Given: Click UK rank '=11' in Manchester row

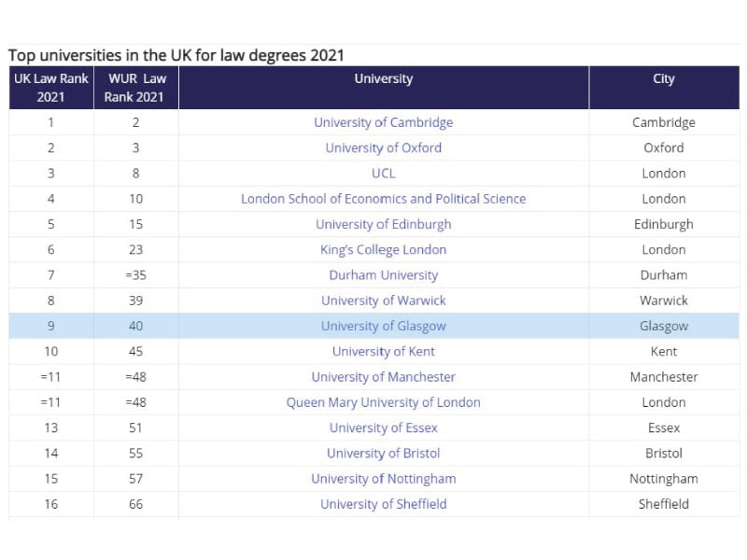Looking at the screenshot, I should click(51, 377).
